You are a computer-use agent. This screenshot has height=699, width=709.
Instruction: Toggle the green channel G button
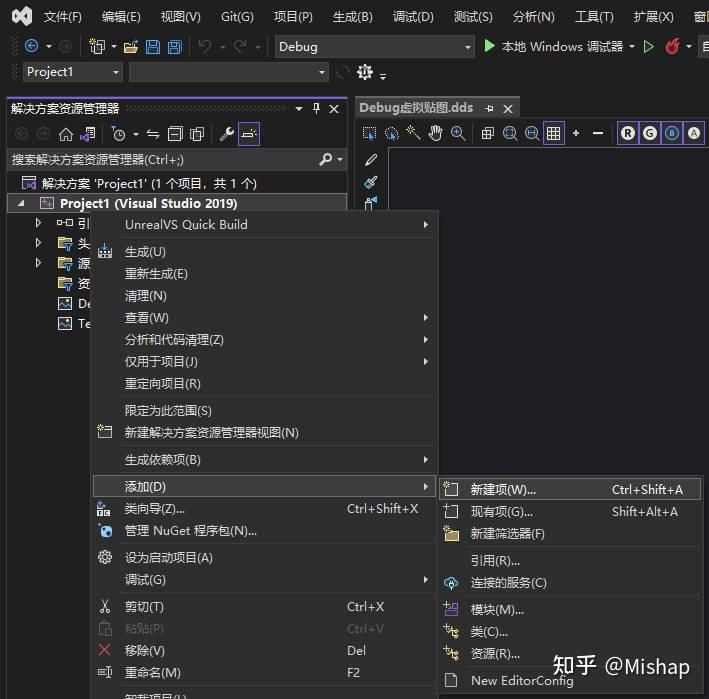(650, 133)
